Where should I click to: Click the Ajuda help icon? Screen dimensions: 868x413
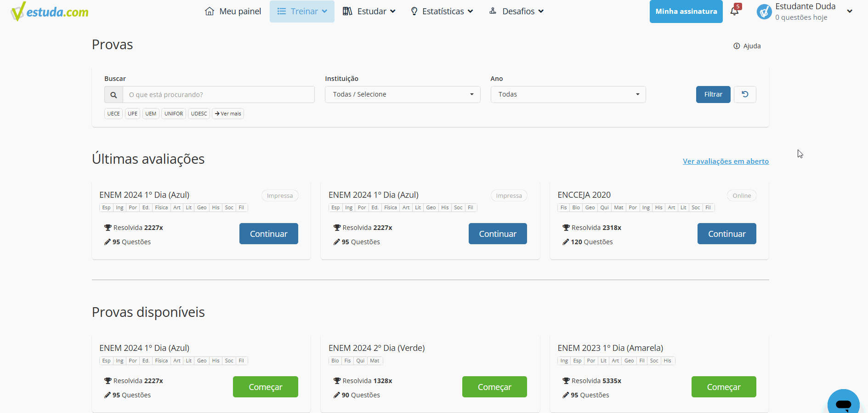tap(737, 46)
